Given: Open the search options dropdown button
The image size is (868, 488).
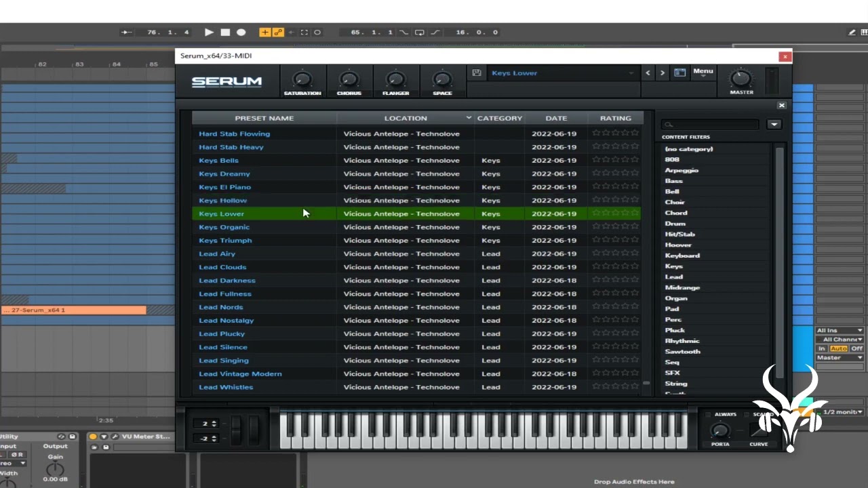Looking at the screenshot, I should pos(774,125).
